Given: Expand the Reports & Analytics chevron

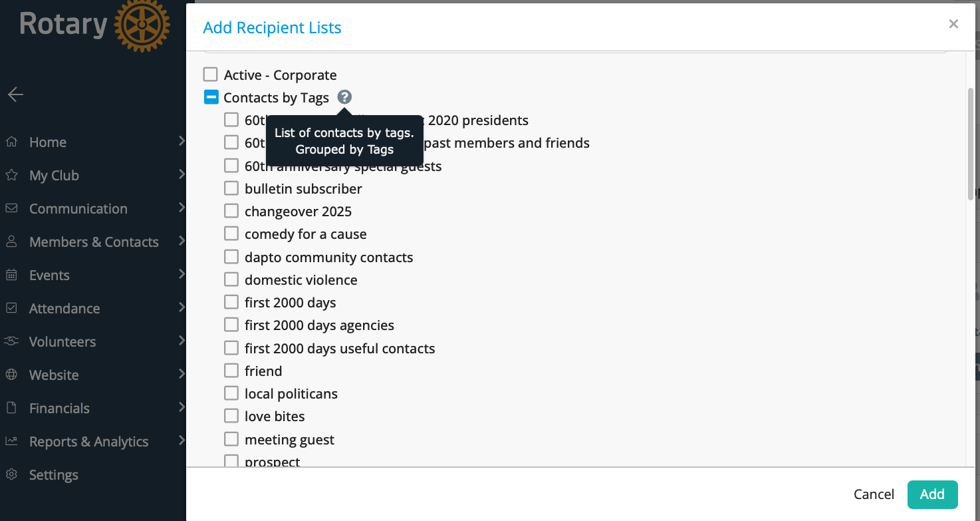Looking at the screenshot, I should (182, 440).
